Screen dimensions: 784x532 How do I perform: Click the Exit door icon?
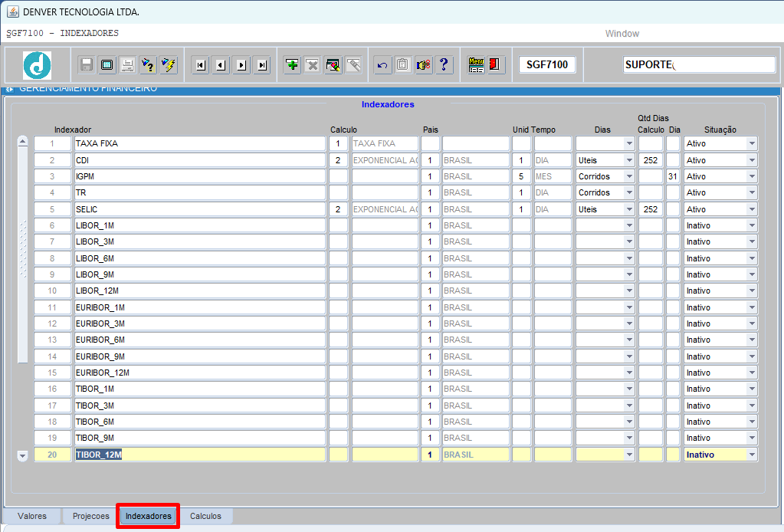(496, 65)
